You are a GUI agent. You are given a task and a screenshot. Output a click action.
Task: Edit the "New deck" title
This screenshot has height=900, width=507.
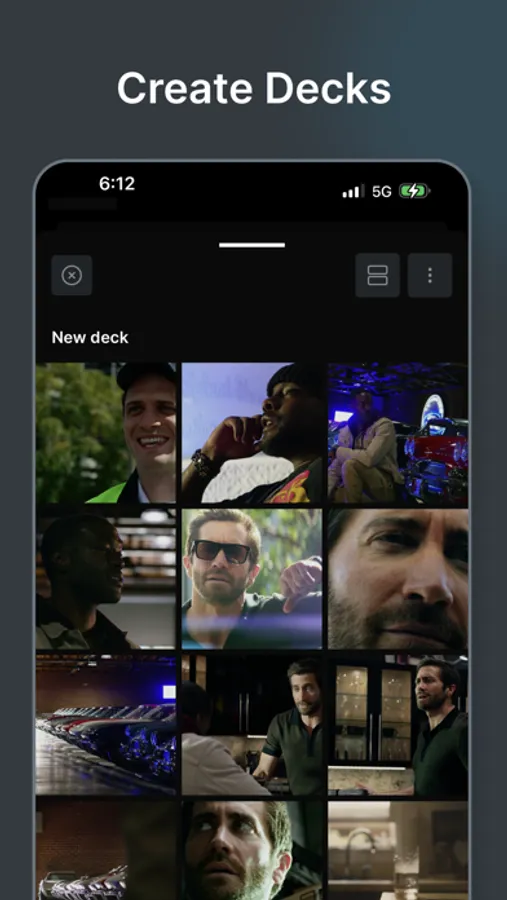click(90, 338)
